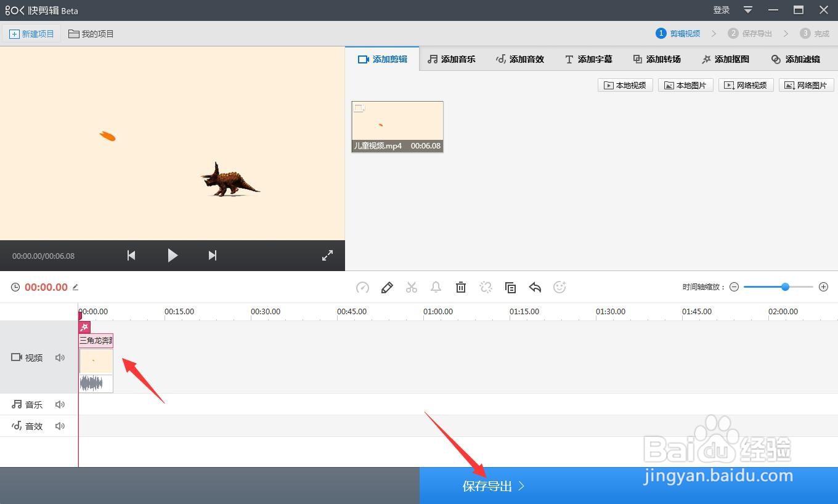Click the bell marker icon
This screenshot has width=838, height=504.
(x=436, y=287)
